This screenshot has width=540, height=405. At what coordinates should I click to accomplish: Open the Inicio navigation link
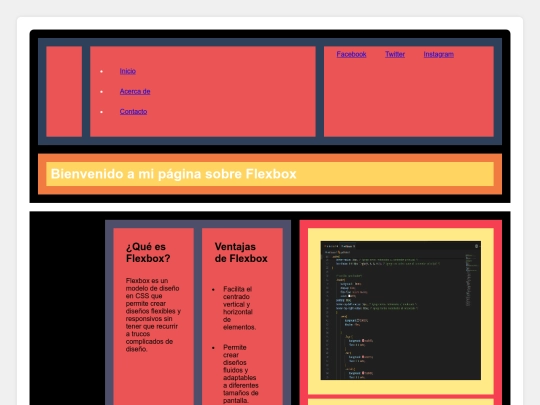click(x=128, y=71)
